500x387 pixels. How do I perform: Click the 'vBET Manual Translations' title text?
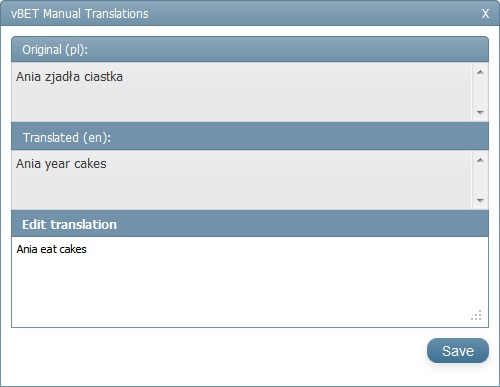click(x=80, y=14)
